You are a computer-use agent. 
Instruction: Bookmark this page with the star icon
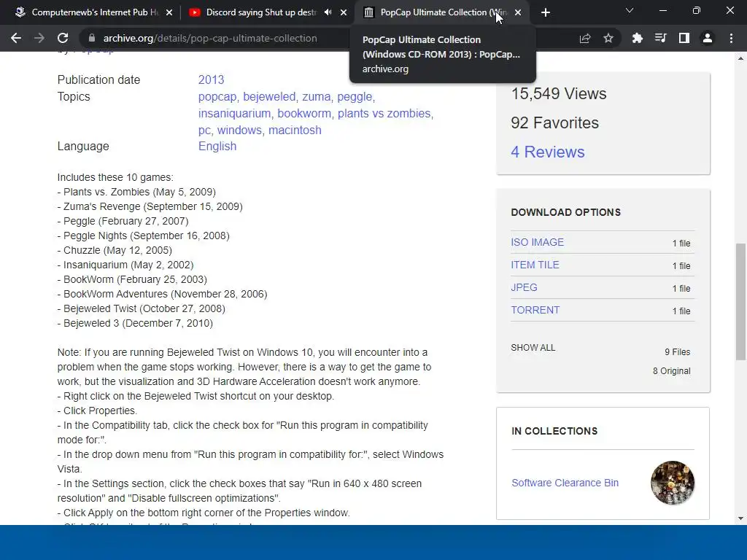pos(608,38)
